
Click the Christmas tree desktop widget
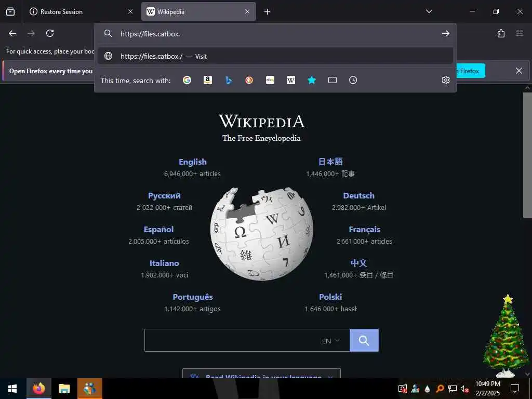pos(506,336)
